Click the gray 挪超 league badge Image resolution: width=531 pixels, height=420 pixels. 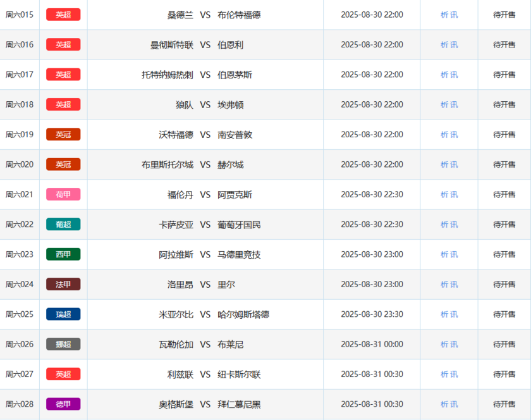(63, 344)
